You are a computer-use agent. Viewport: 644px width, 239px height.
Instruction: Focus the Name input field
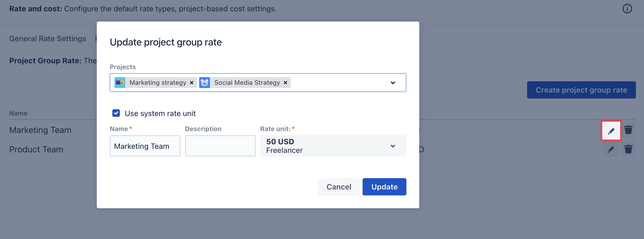point(145,146)
